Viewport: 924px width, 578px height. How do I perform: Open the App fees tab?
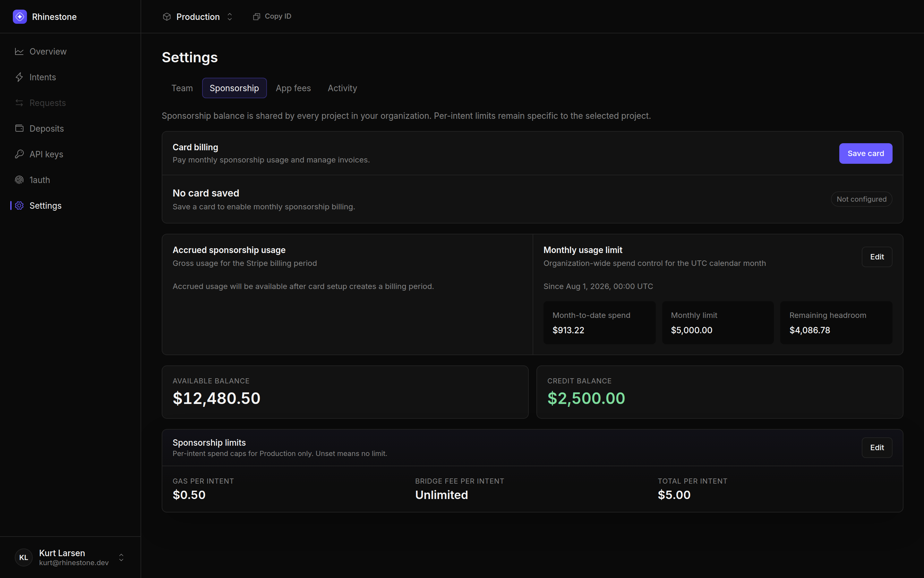(x=293, y=88)
